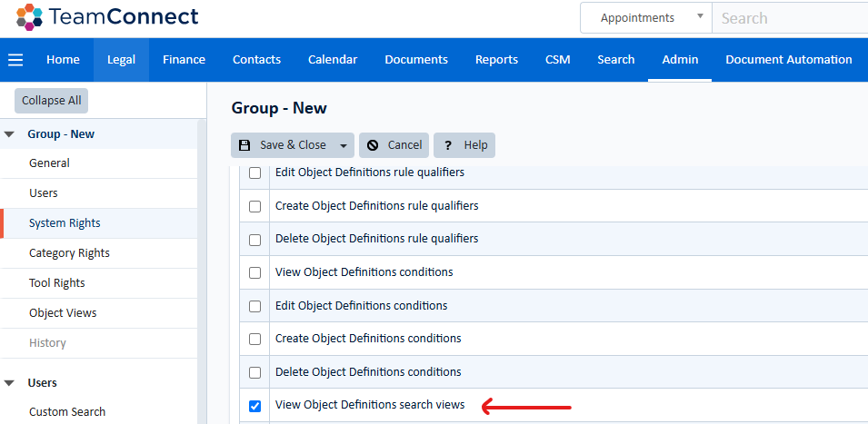Viewport: 868px width, 424px height.
Task: Check Edit Object Definitions rule qualifiers
Action: pyautogui.click(x=254, y=173)
